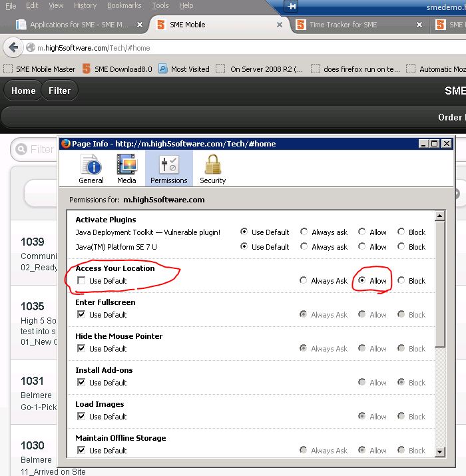Click the pinned blue plus tab icon

292,6
